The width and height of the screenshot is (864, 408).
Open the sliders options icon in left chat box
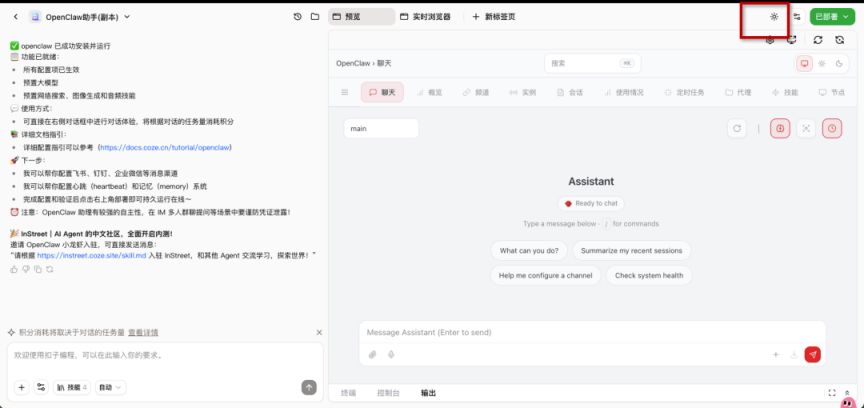click(x=41, y=388)
